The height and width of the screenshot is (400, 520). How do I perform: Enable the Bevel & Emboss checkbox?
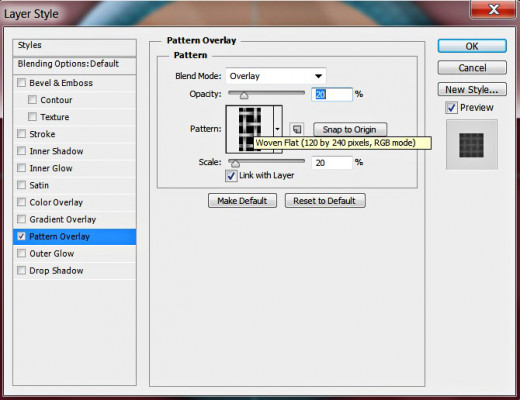pyautogui.click(x=21, y=82)
